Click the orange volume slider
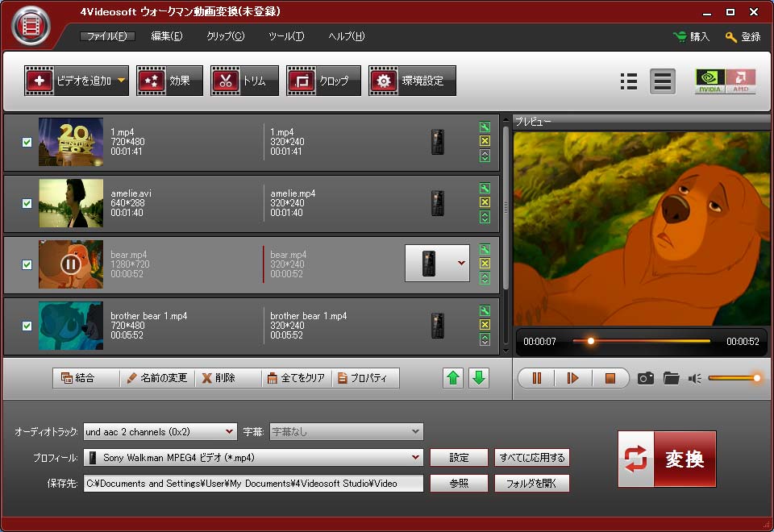This screenshot has height=532, width=774. point(732,378)
